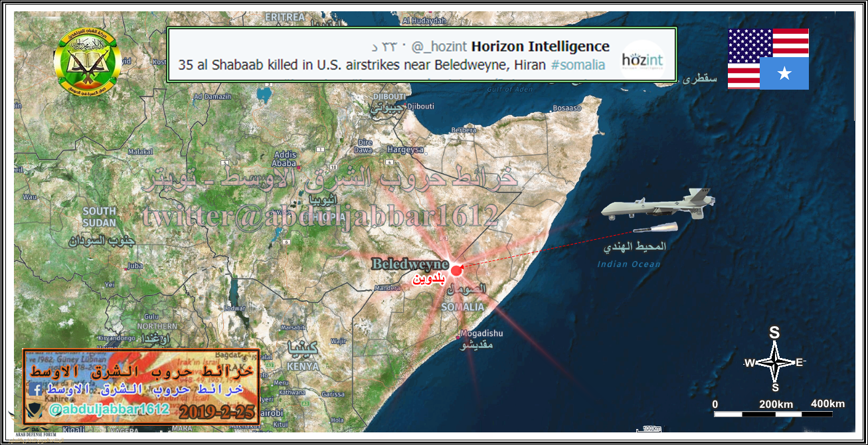This screenshot has width=868, height=445.
Task: Click the Addis Ababa city label
Action: point(284,159)
